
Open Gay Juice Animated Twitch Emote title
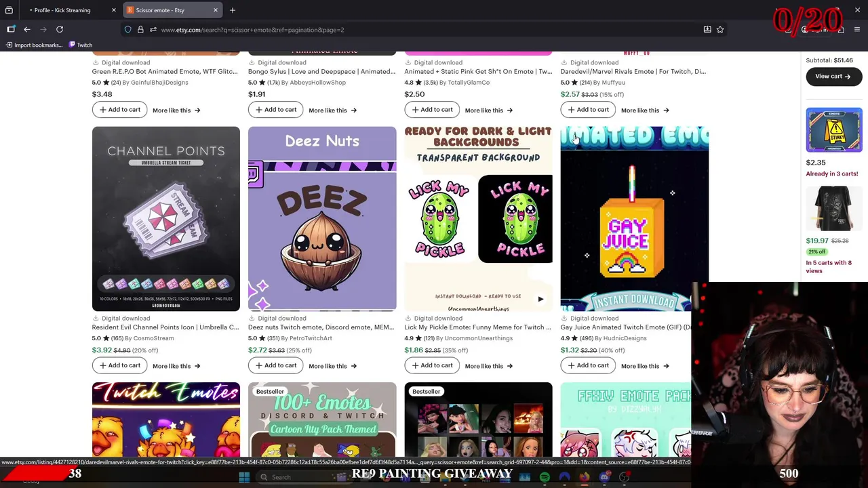626,327
